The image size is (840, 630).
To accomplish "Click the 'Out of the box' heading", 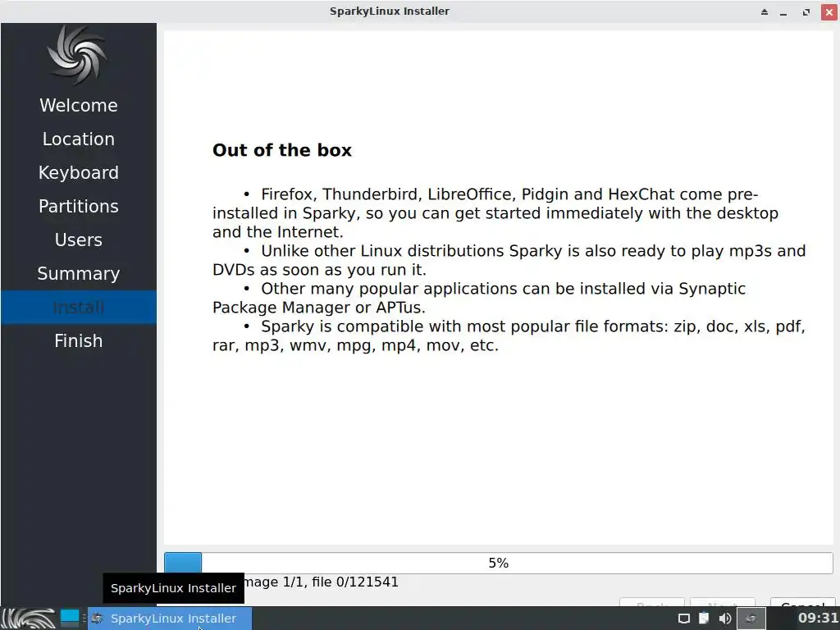I will coord(282,150).
